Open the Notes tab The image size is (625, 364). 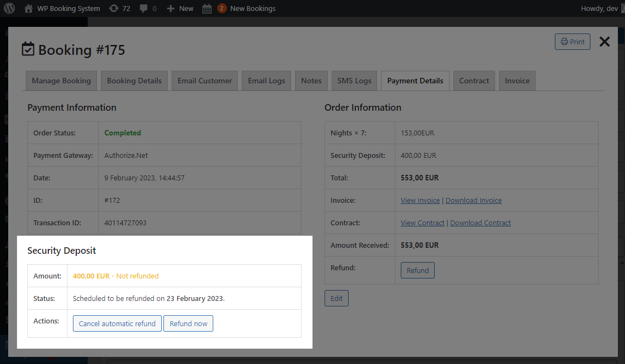311,81
